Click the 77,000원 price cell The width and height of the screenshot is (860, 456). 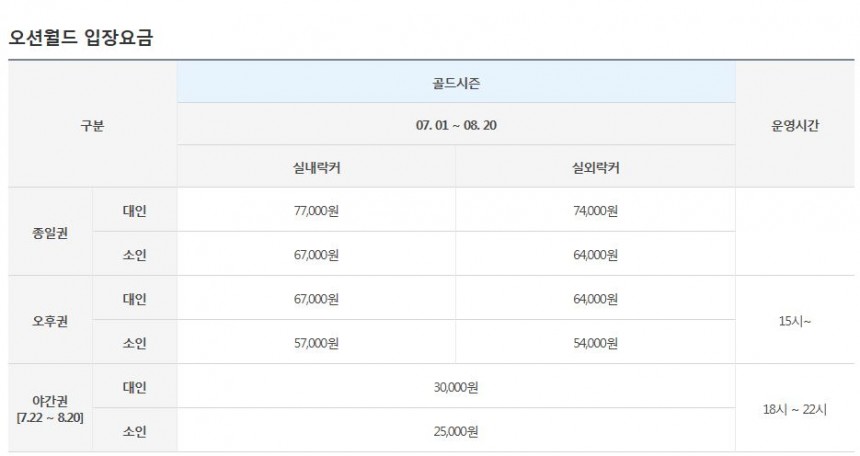click(x=316, y=211)
